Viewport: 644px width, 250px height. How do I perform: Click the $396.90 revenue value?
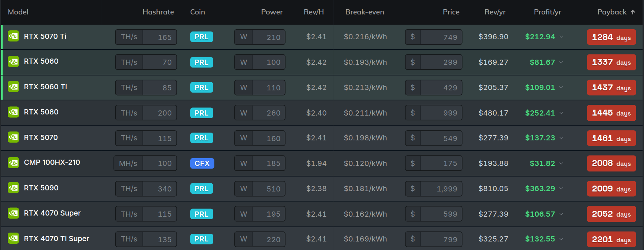(x=493, y=37)
